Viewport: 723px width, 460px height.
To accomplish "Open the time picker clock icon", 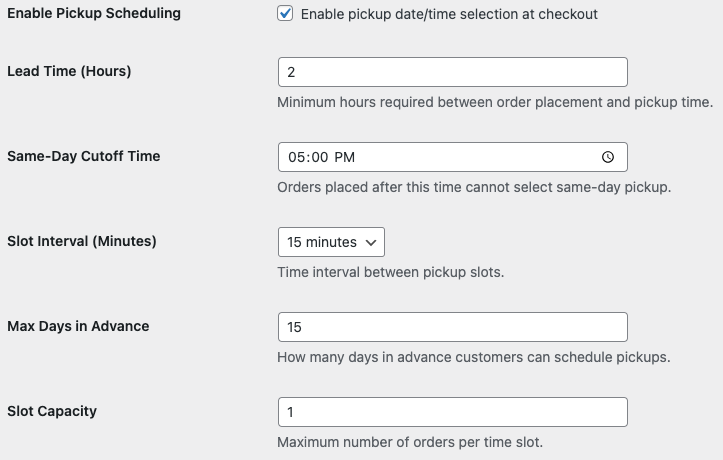I will pos(608,157).
